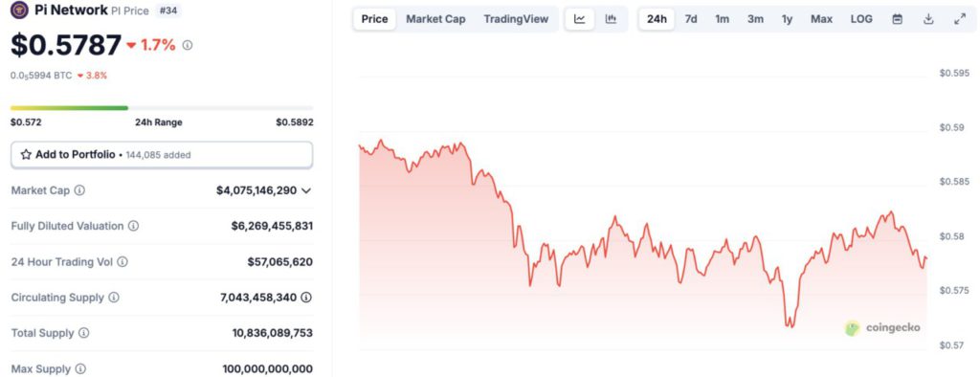
Task: Click the info icon beside Fully Diluted Valuation
Action: pos(133,226)
